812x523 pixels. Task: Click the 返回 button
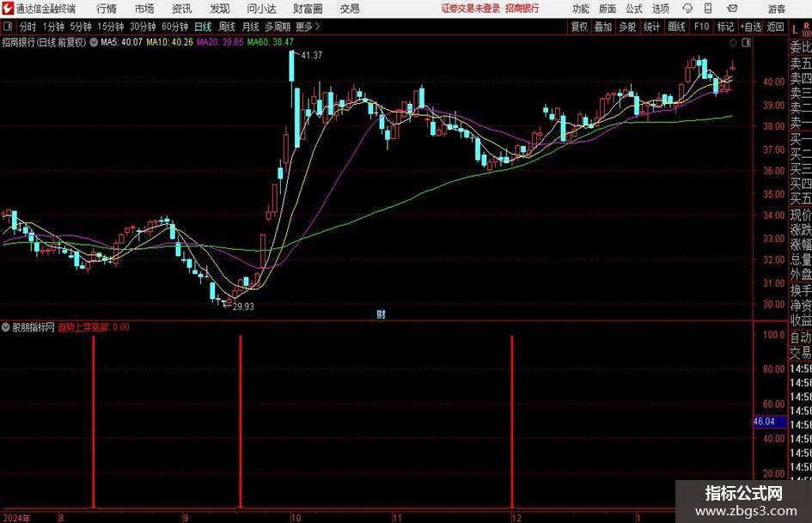775,27
